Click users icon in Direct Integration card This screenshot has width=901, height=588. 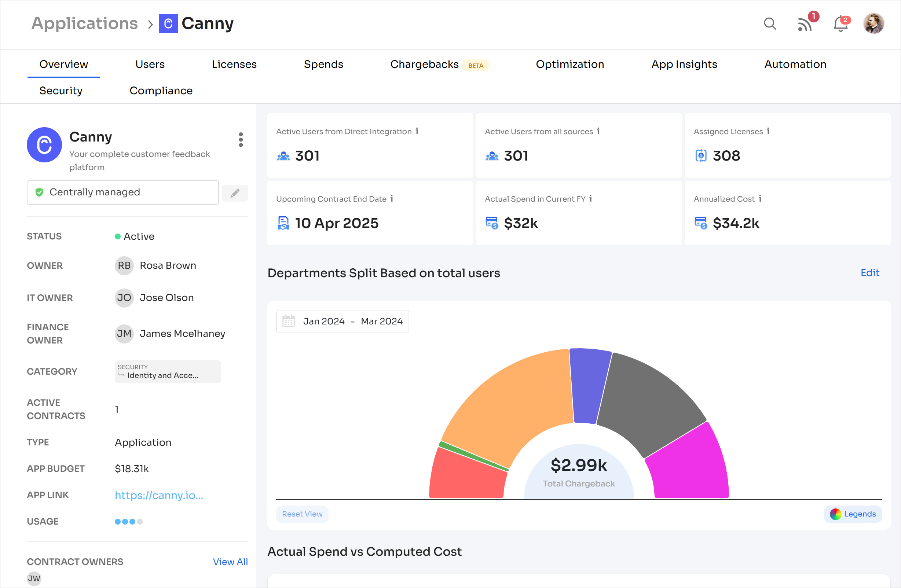(283, 156)
